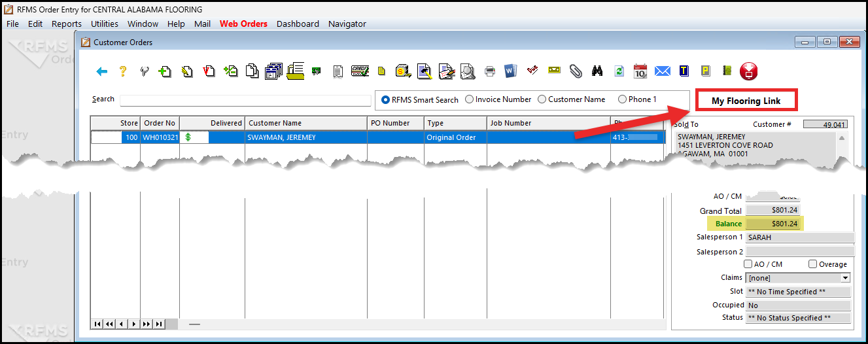Viewport: 868px width, 344px height.
Task: Click the copy documents icon
Action: (252, 71)
